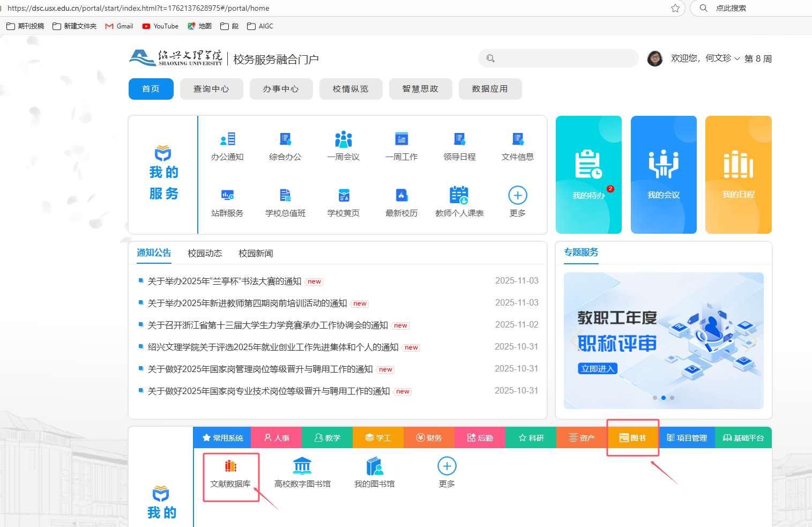
Task: Click the 我的图书馆 icon
Action: tap(374, 467)
